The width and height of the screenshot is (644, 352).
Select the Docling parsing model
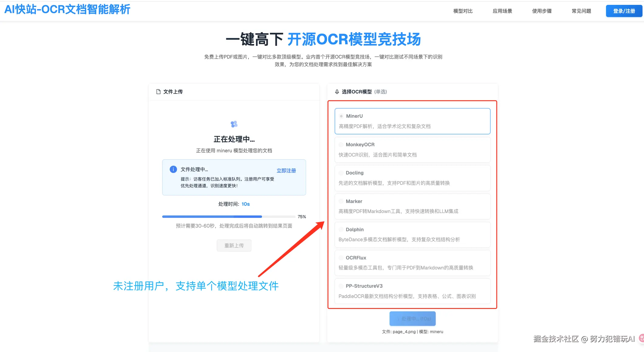(x=341, y=172)
